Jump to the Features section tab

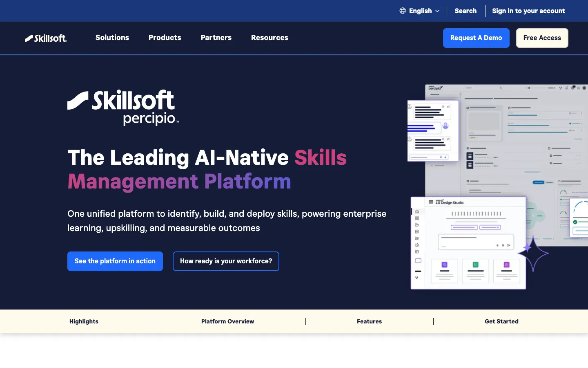click(x=369, y=321)
